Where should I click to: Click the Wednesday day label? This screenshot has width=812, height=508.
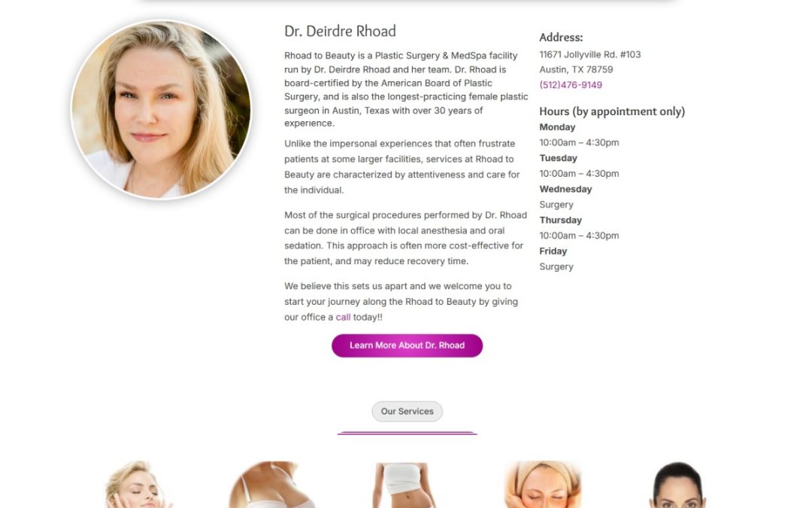pos(565,189)
